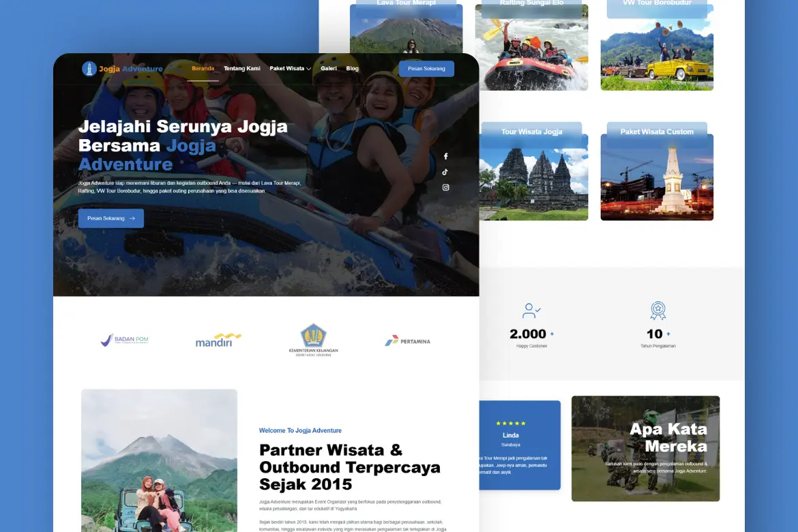Open the Instagram social icon
This screenshot has width=798, height=532.
pyautogui.click(x=445, y=188)
